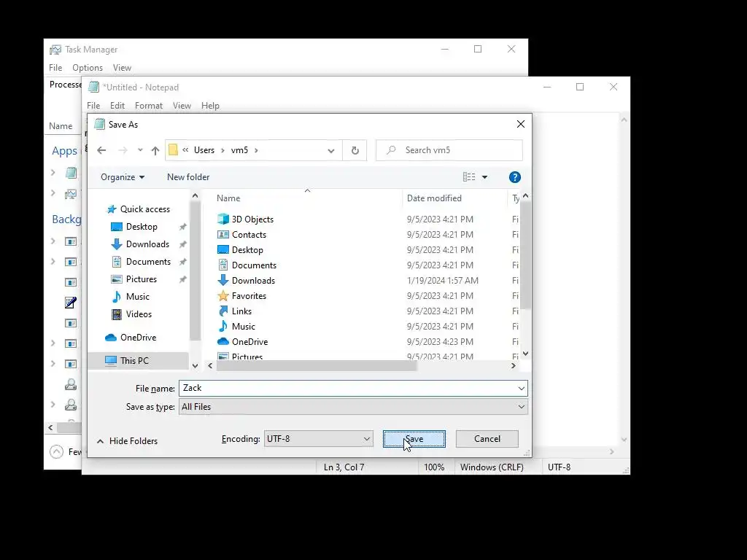Screen dimensions: 747x560
Task: Collapse folders with Hide Folders
Action: [x=127, y=441]
